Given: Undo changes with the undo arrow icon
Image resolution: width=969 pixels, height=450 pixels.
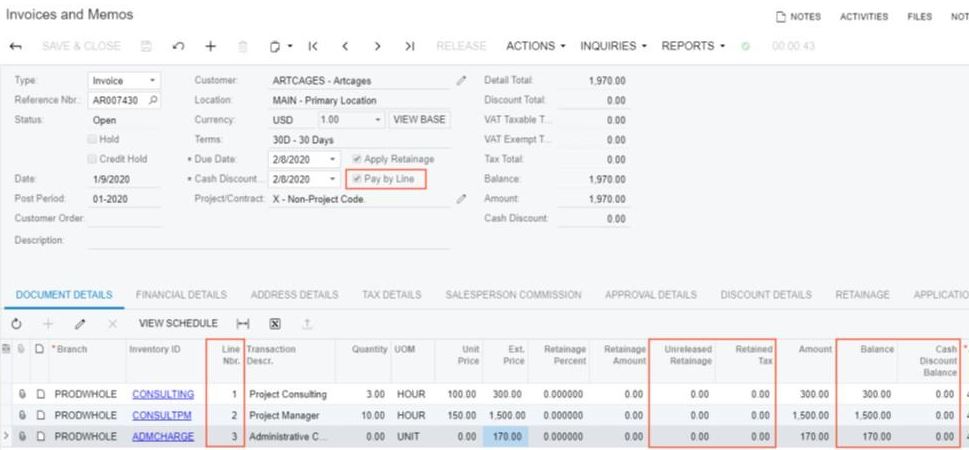Looking at the screenshot, I should 179,46.
